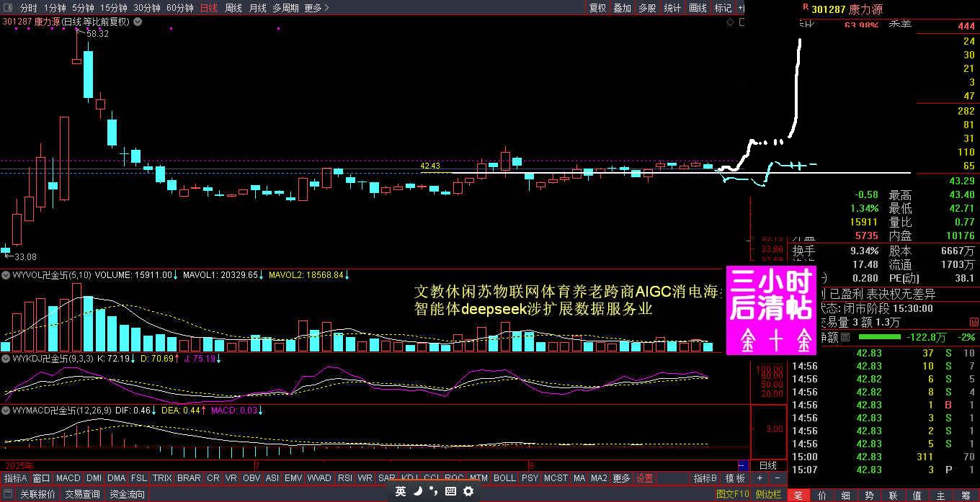Click 复权 toolbar button
980x502 pixels.
[597, 8]
